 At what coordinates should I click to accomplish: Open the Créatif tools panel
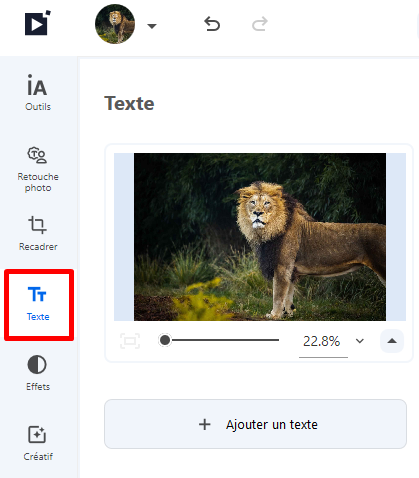pyautogui.click(x=37, y=443)
